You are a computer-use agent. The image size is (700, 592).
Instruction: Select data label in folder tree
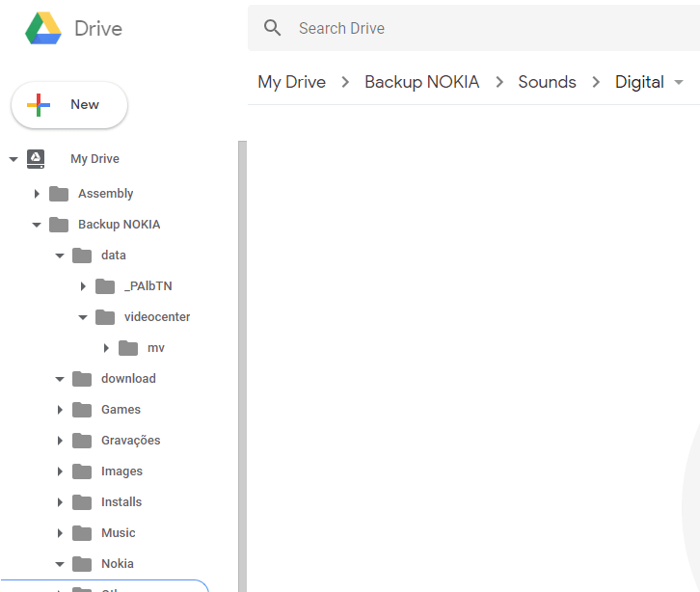[x=114, y=256]
